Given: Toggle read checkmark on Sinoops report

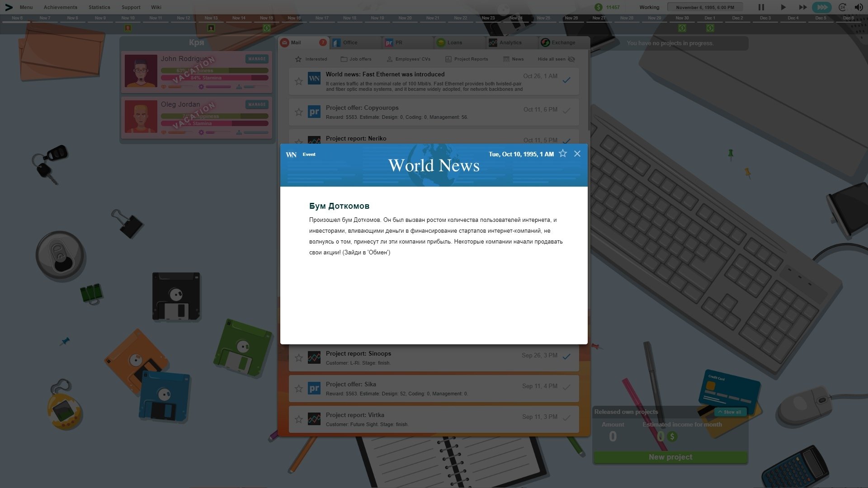Looking at the screenshot, I should click(566, 357).
